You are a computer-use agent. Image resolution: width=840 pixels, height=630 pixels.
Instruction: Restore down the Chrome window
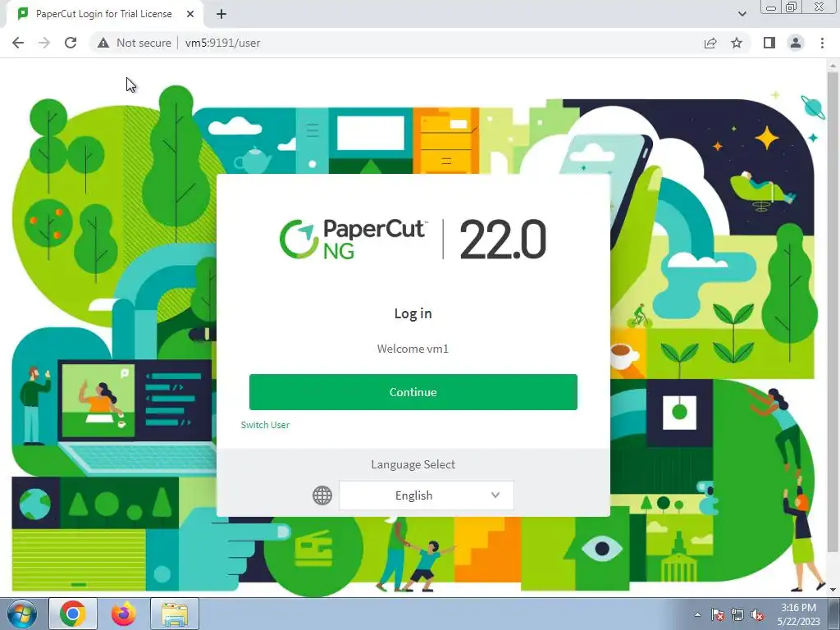point(792,7)
